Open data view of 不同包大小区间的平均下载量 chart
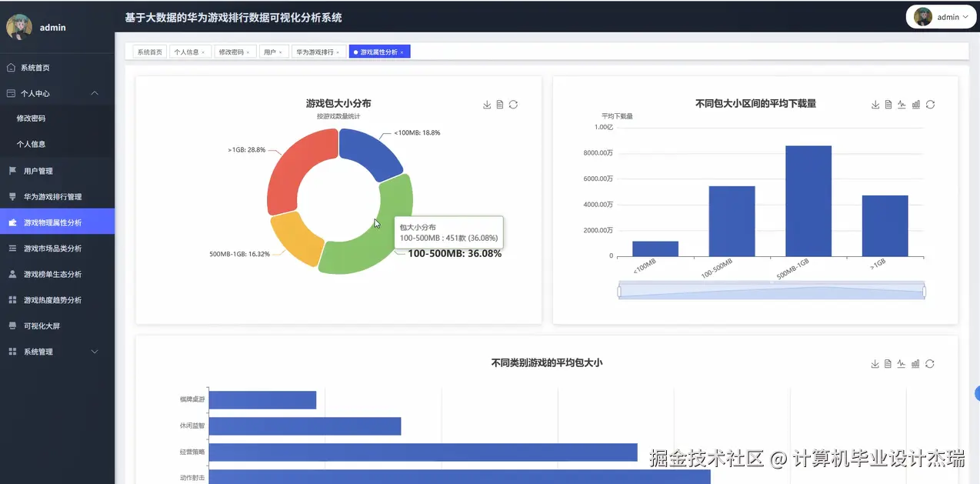 (888, 105)
